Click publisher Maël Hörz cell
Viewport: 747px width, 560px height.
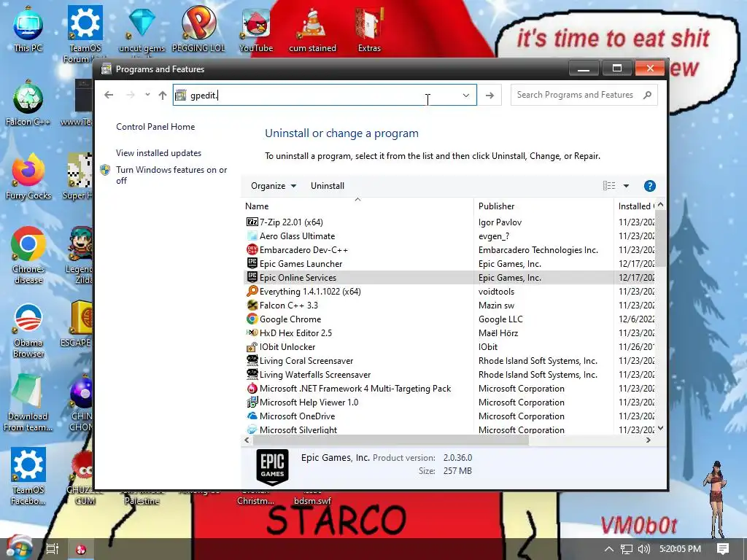click(498, 332)
